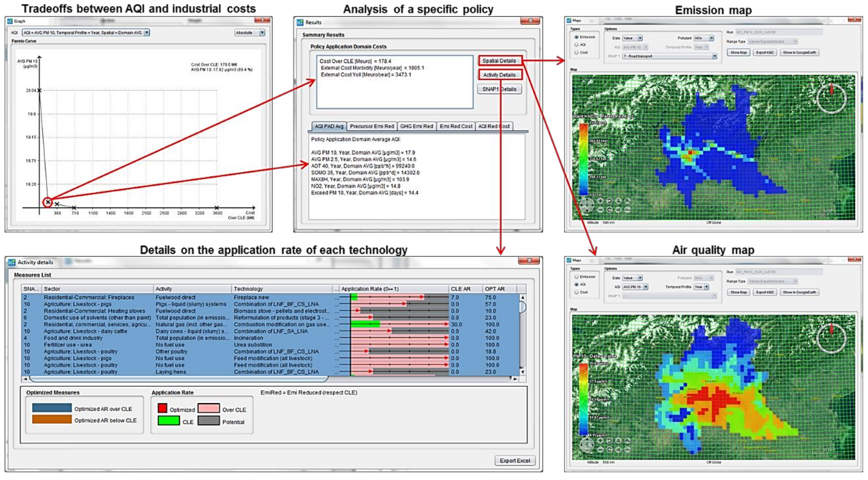Select AQI radio in Emission map window
This screenshot has width=868, height=480.
pos(576,45)
